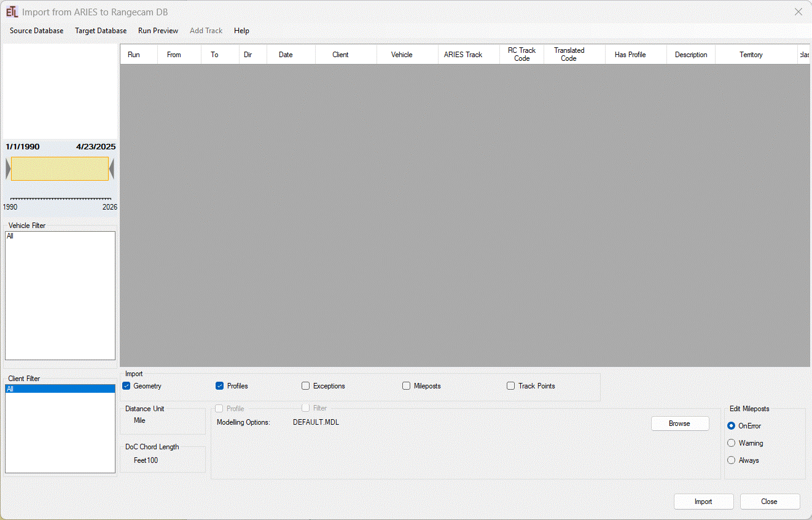Open the Target Database menu
Image resolution: width=812 pixels, height=520 pixels.
pos(101,31)
